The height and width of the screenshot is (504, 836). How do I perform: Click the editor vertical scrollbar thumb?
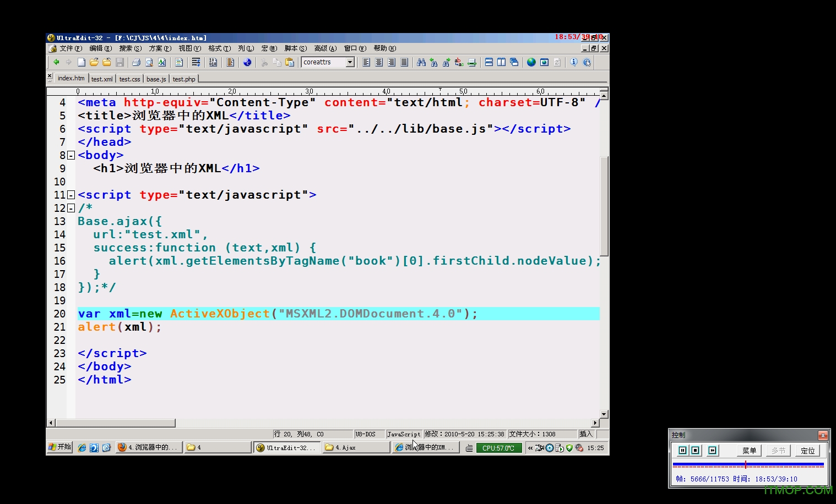click(604, 206)
